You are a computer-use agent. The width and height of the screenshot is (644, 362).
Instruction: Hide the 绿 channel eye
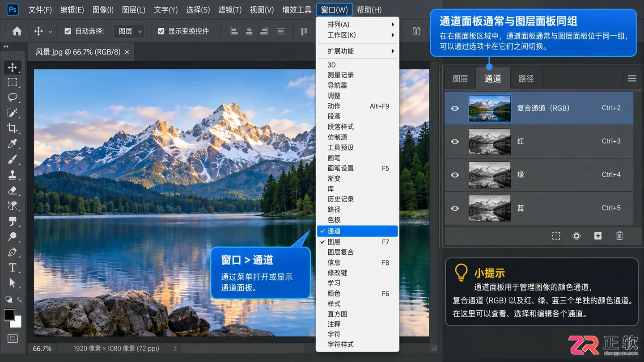(x=455, y=175)
